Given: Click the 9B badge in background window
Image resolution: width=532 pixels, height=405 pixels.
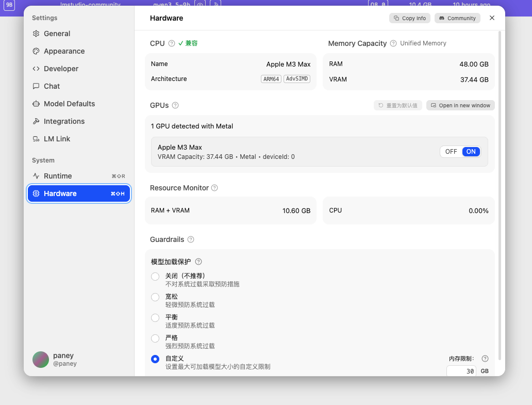Looking at the screenshot, I should click(x=9, y=5).
